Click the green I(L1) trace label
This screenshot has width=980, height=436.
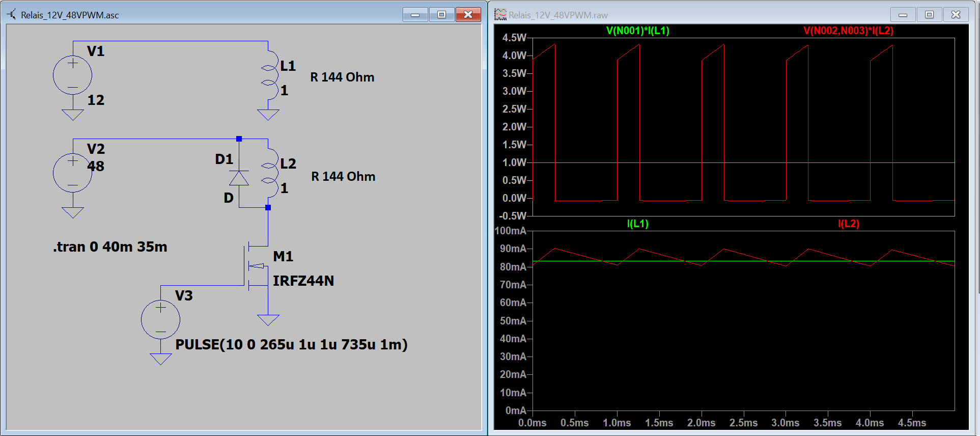click(637, 224)
